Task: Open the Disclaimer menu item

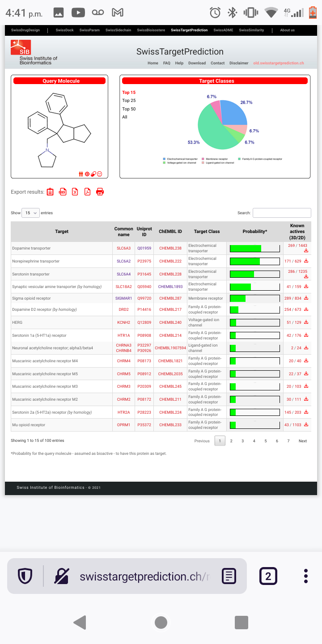Action: (x=239, y=63)
